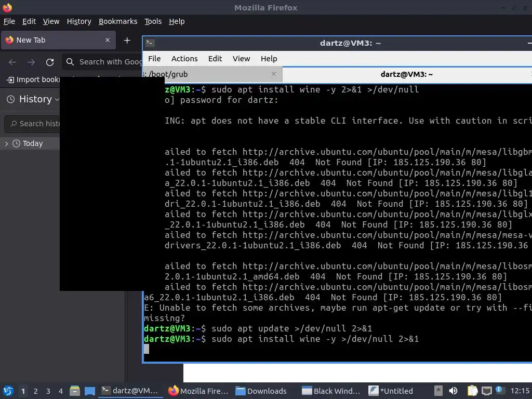Click the removable media eject tray icon
The image size is (532, 399).
(x=438, y=391)
